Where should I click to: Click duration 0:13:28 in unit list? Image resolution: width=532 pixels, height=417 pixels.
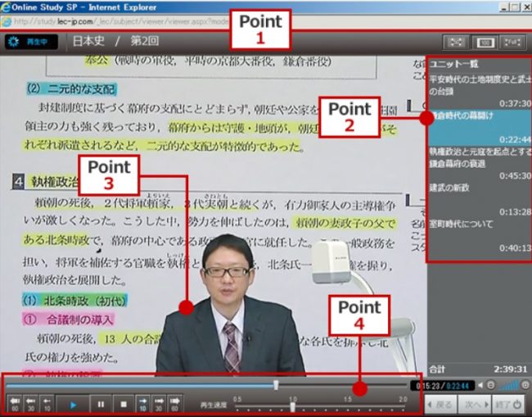click(515, 212)
